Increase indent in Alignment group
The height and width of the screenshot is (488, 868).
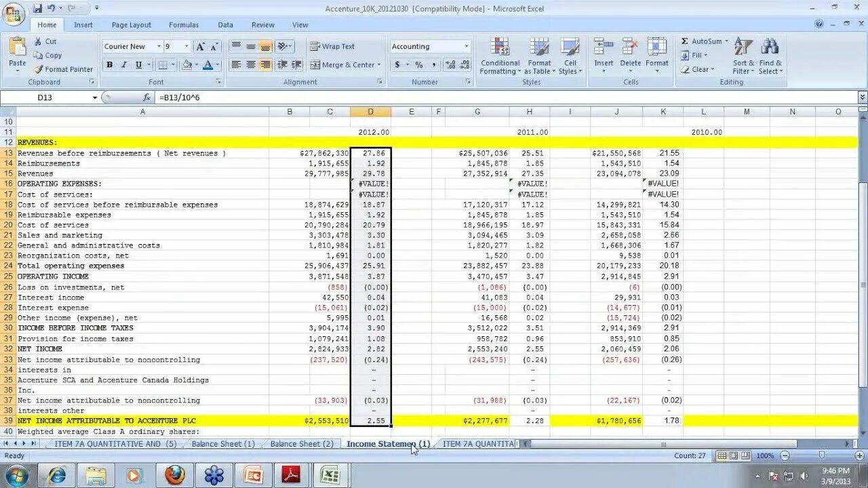pyautogui.click(x=297, y=65)
